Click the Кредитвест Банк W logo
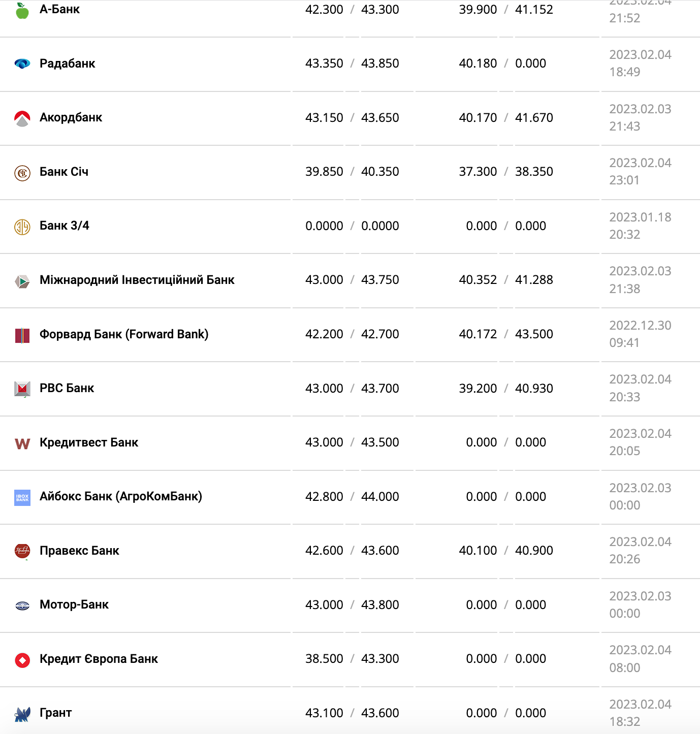 tap(22, 443)
